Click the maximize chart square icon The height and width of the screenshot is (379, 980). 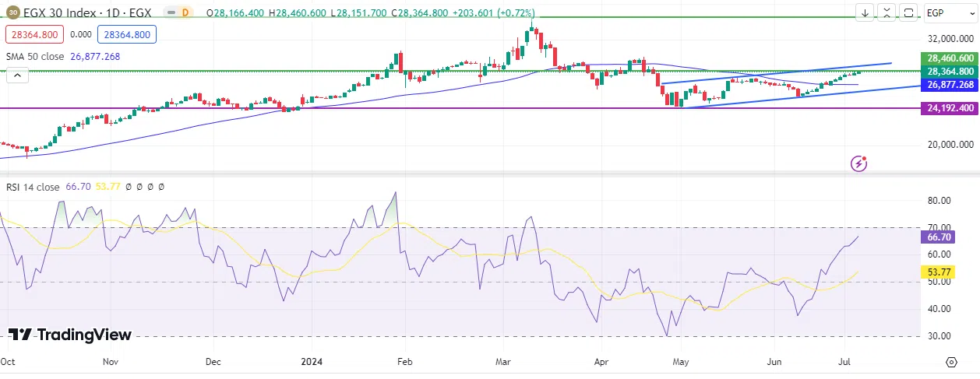click(x=909, y=12)
